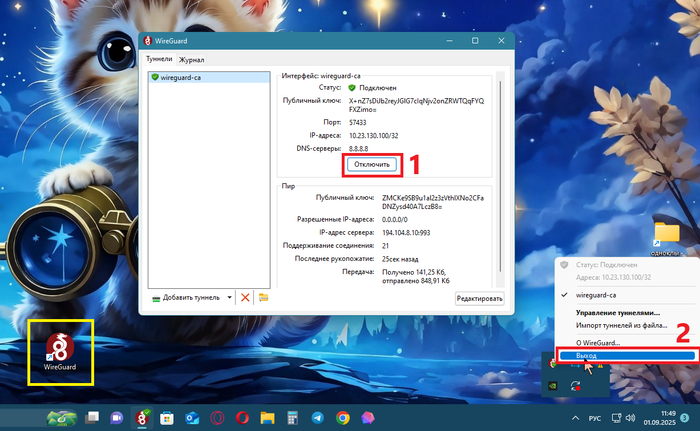Click the network icon in system tray

pos(616,418)
